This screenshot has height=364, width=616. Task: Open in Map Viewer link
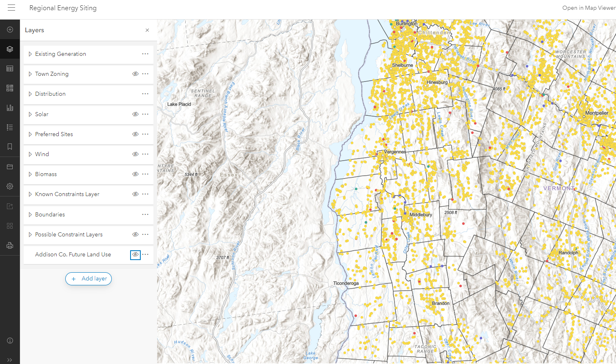(x=589, y=7)
